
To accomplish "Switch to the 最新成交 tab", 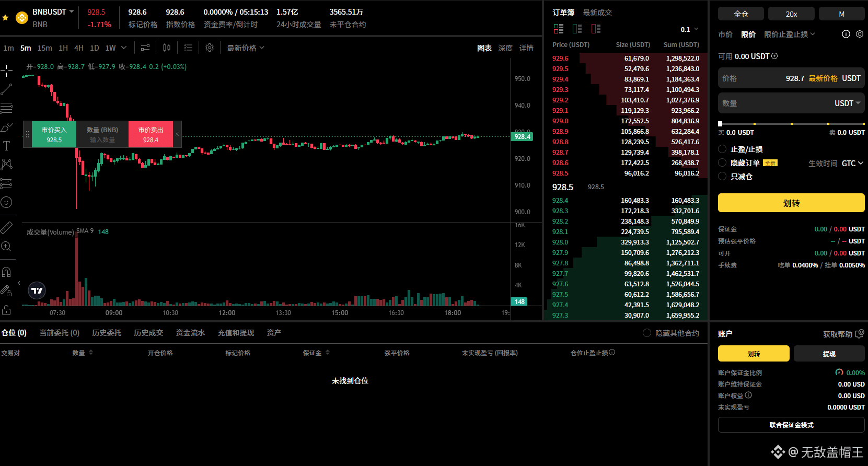I will pos(597,13).
